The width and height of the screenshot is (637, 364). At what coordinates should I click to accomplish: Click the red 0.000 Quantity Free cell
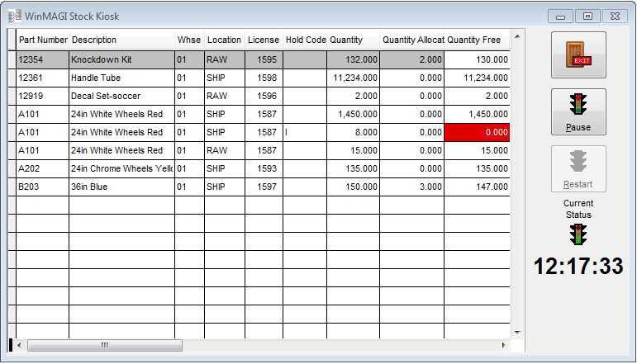click(477, 132)
